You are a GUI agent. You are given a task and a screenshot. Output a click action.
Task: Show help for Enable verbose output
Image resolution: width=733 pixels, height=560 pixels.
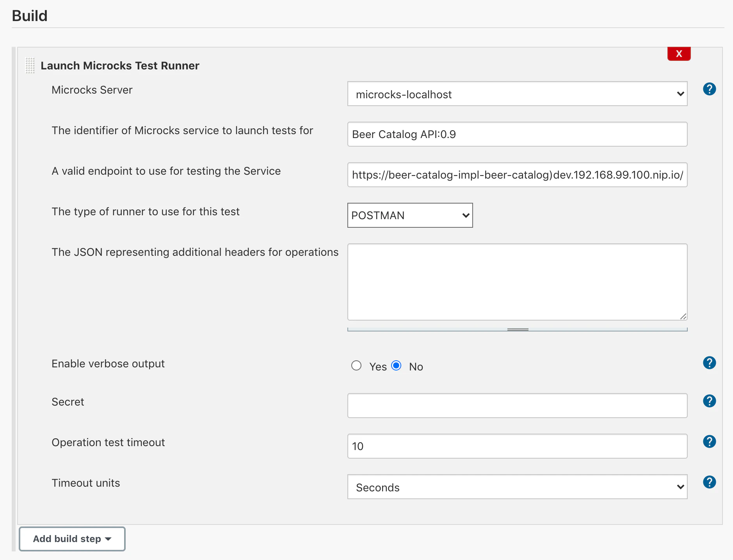pyautogui.click(x=709, y=363)
